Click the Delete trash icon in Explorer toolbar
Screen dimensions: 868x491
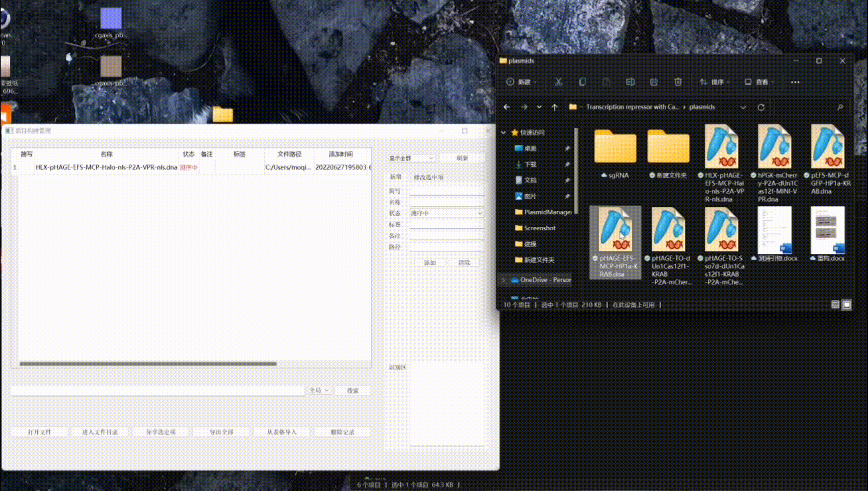[678, 82]
